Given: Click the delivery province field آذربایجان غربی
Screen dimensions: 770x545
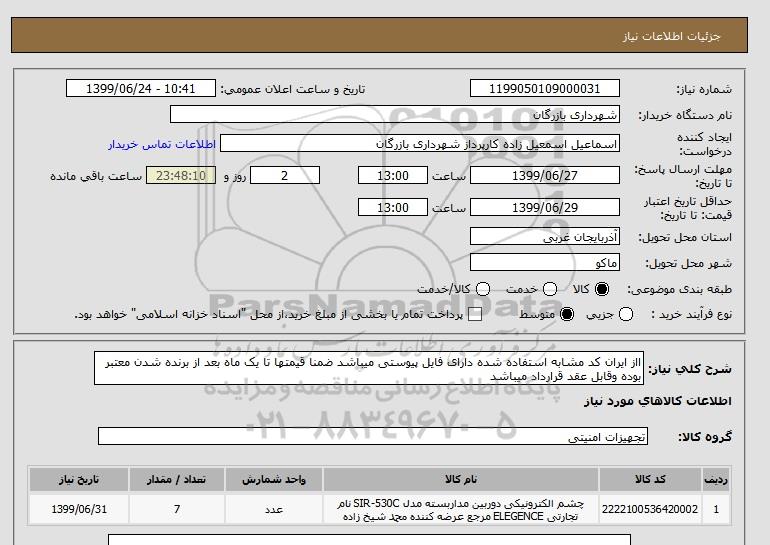Looking at the screenshot, I should [x=545, y=237].
